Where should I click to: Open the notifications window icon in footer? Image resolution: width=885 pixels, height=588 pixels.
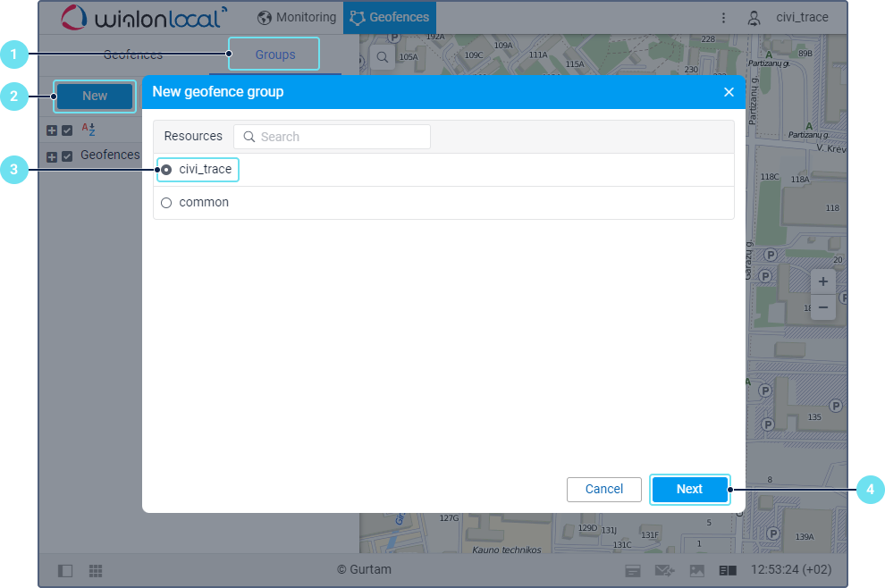click(633, 571)
